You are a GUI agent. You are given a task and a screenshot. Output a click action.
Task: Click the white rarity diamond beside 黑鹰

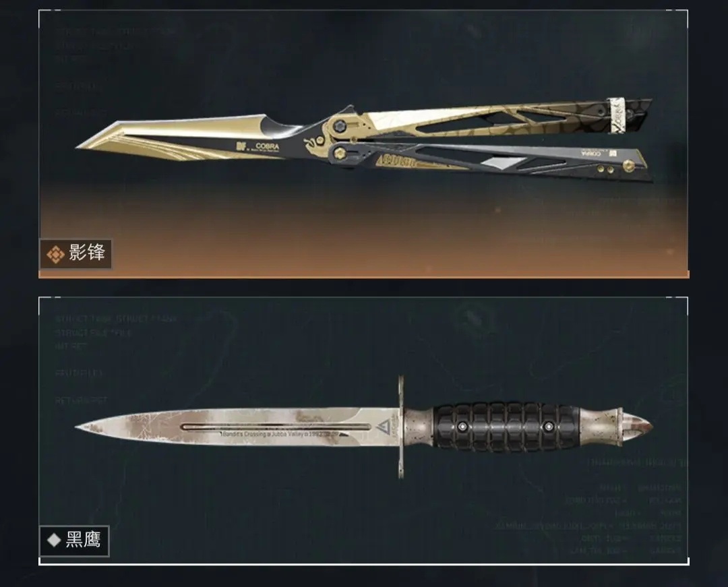click(x=55, y=540)
